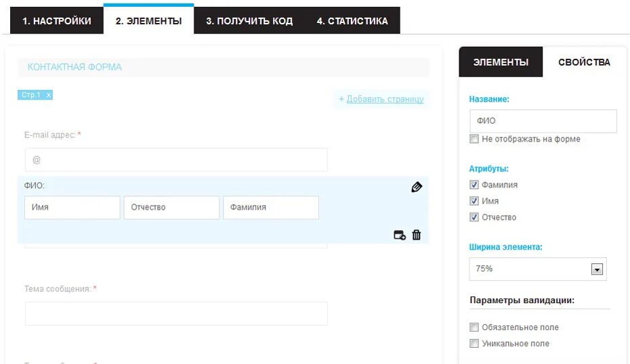Click the Название input containing ФИО

[x=543, y=121]
